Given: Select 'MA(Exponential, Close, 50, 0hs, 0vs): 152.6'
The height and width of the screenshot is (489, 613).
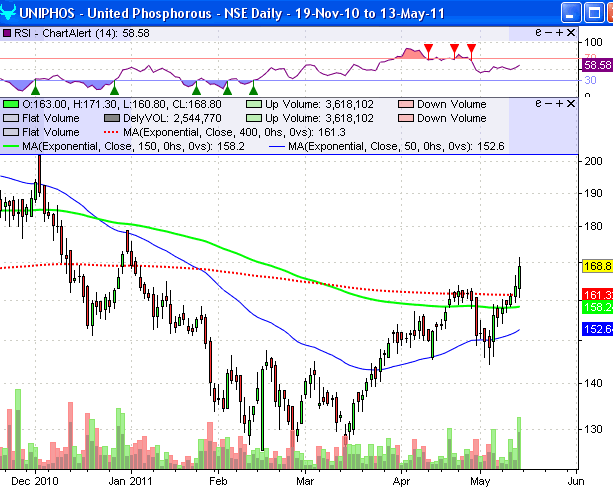Looking at the screenshot, I should 396,146.
